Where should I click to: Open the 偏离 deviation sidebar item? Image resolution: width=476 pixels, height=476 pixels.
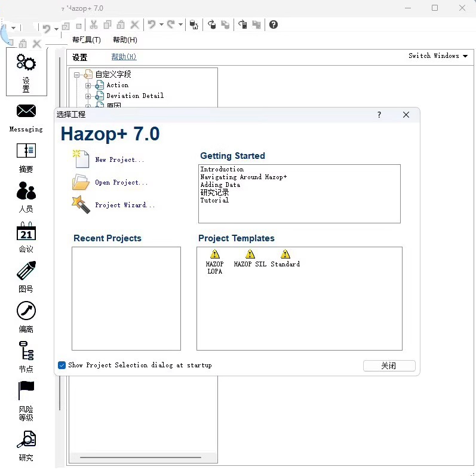[26, 317]
